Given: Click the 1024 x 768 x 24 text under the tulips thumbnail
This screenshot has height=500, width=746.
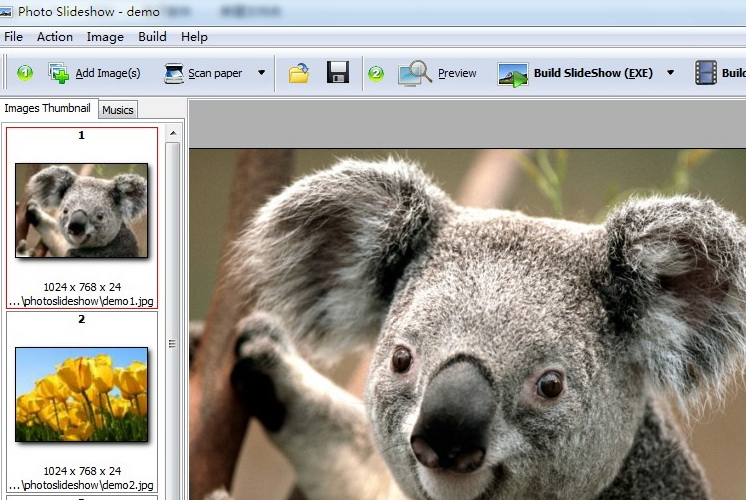Looking at the screenshot, I should 82,471.
